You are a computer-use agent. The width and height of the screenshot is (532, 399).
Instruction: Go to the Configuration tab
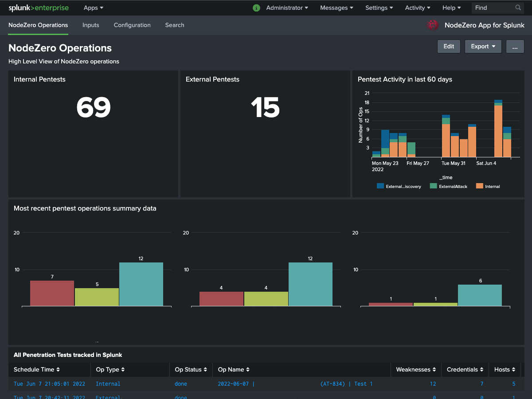click(x=132, y=25)
